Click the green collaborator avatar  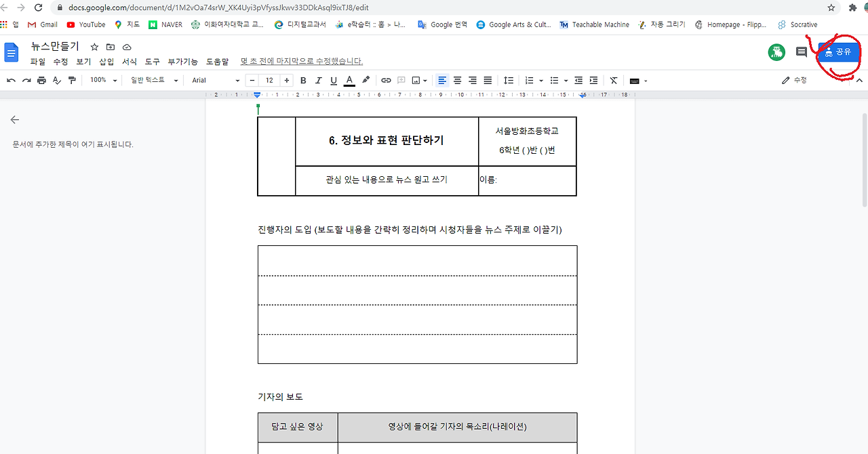point(776,52)
